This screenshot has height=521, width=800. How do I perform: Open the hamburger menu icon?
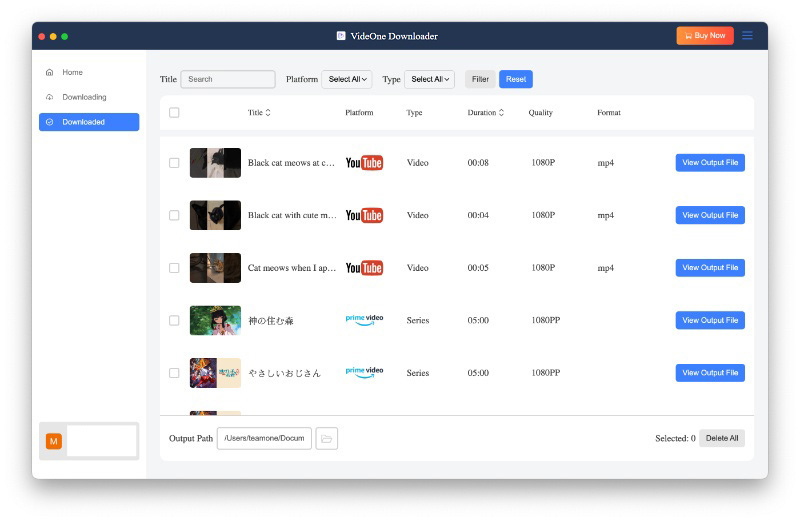click(x=747, y=36)
